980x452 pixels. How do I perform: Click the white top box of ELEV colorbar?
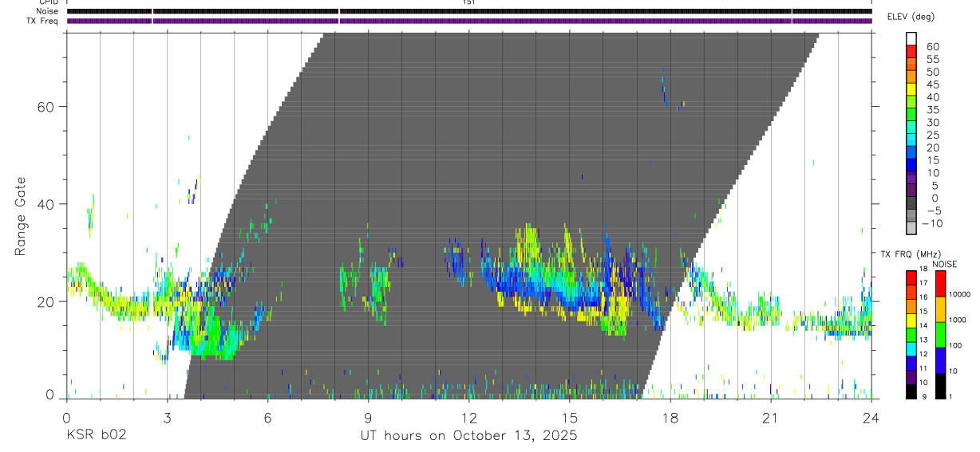tap(911, 38)
